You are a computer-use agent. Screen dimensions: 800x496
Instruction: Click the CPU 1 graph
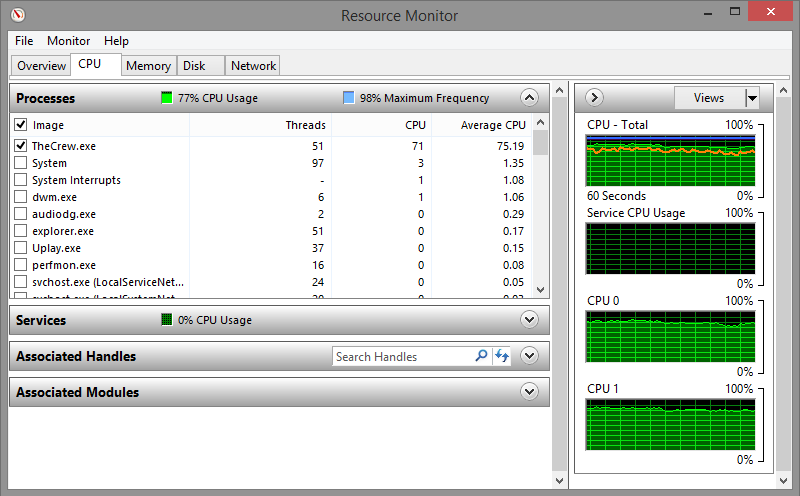click(x=670, y=425)
